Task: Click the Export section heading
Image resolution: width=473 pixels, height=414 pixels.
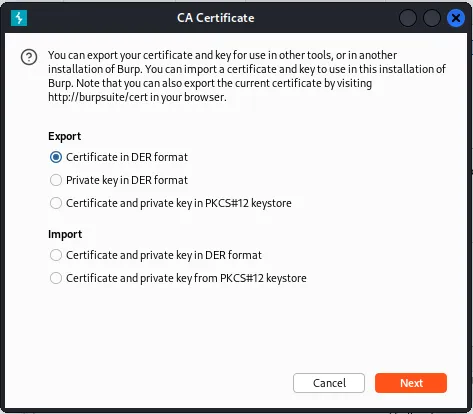Action: click(x=65, y=136)
